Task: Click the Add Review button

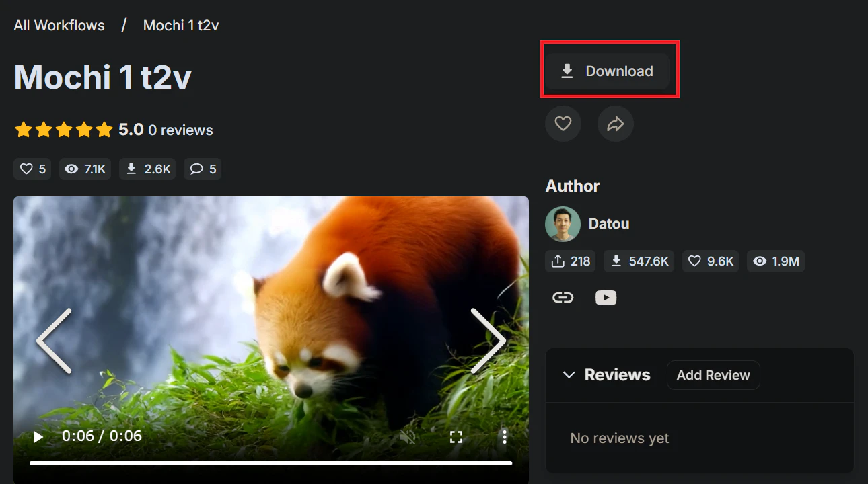Action: tap(713, 375)
